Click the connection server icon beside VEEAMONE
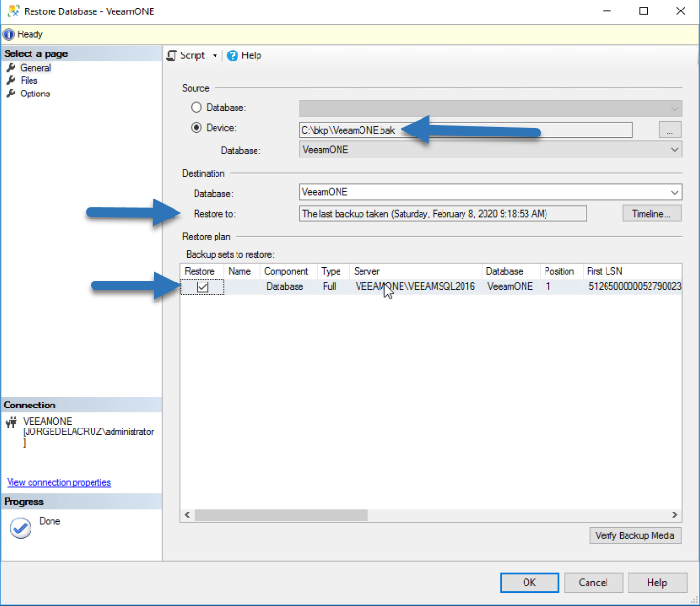 [11, 423]
